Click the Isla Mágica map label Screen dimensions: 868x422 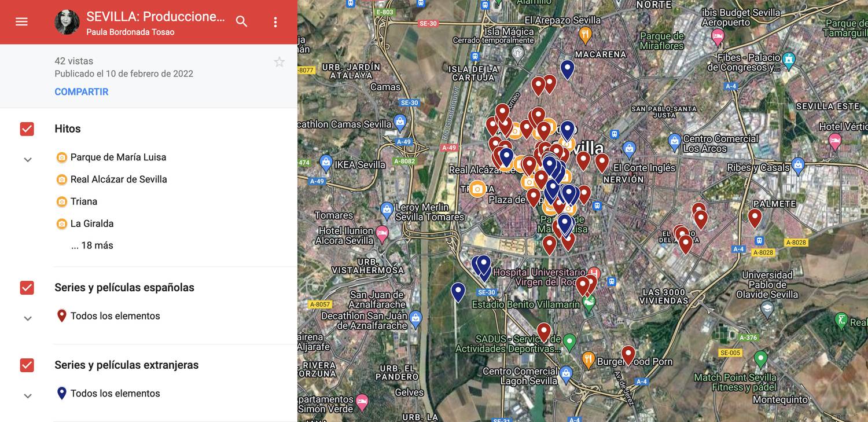point(510,31)
